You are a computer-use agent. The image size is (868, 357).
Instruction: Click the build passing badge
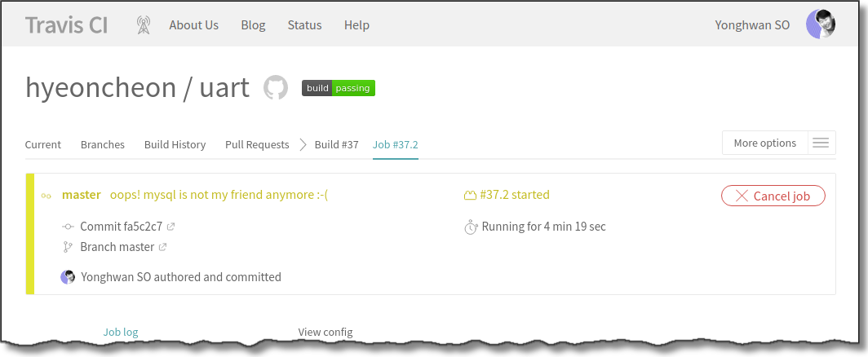[339, 88]
